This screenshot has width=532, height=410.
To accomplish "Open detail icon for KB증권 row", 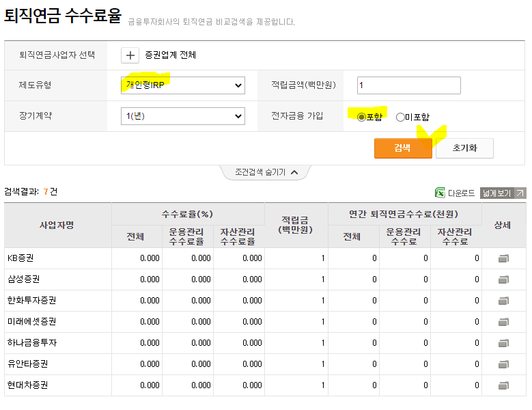I will point(503,258).
